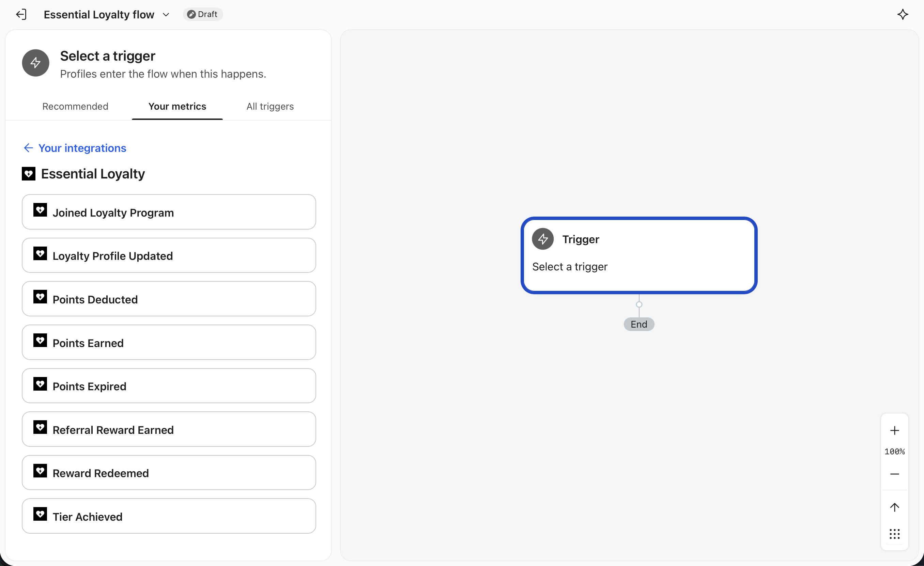The width and height of the screenshot is (924, 566).
Task: Click heart icon on Joined Loyalty Program
Action: click(x=40, y=210)
